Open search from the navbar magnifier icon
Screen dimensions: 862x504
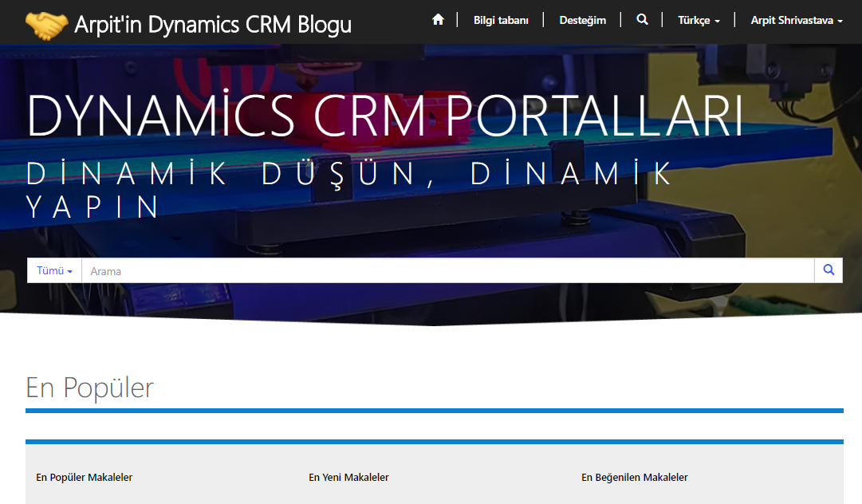point(642,20)
